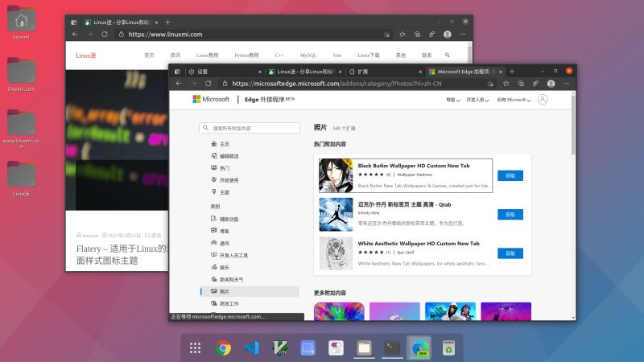Click the sign-in person icon on add-ons page

[x=543, y=99]
